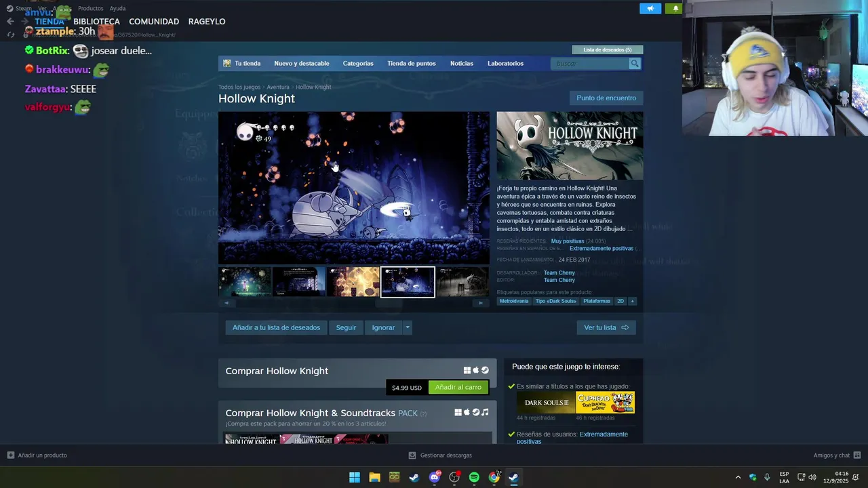The image size is (868, 488).
Task: Click Añadir al carro button
Action: pyautogui.click(x=458, y=387)
